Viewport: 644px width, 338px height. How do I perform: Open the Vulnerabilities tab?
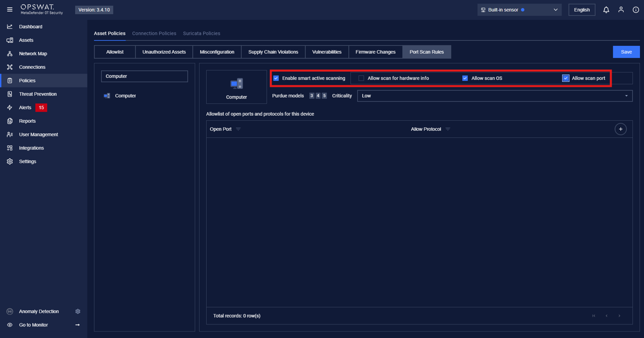[327, 52]
